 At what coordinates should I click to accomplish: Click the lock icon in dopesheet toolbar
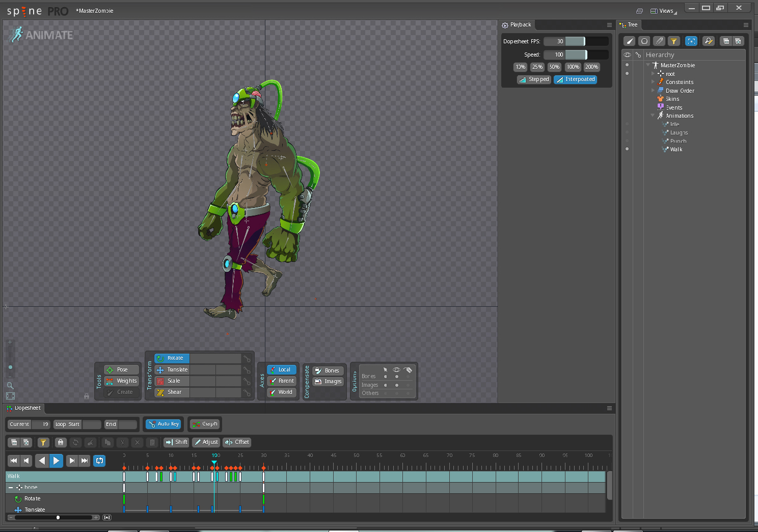pos(61,442)
